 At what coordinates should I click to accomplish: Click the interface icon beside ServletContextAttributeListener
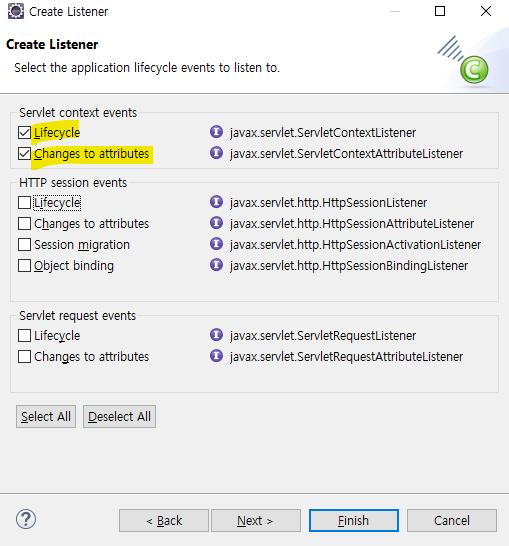[216, 153]
